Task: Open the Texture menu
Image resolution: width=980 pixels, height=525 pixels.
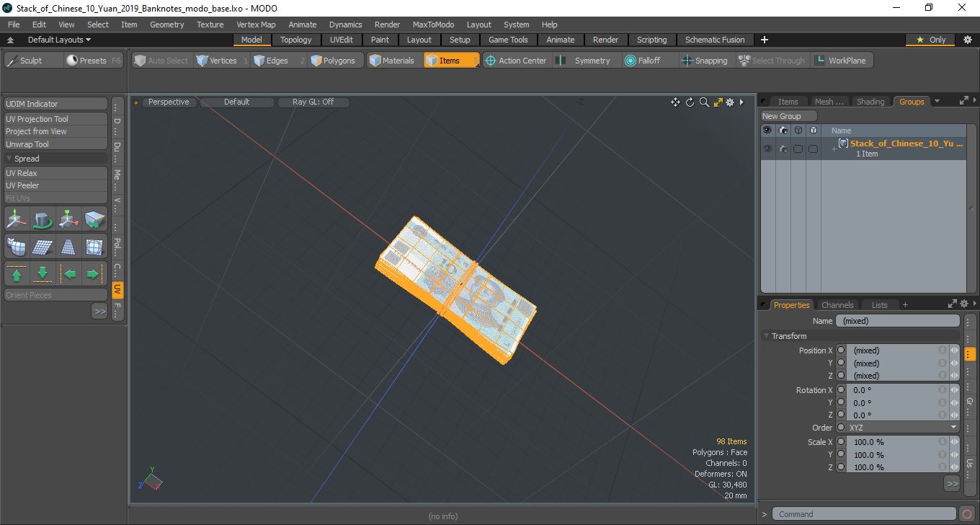Action: [x=210, y=25]
